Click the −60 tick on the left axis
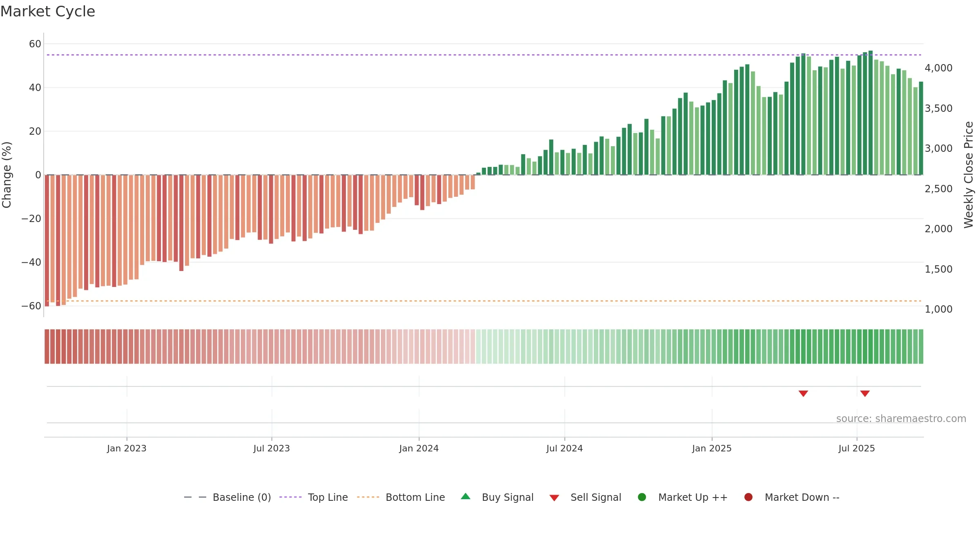The width and height of the screenshot is (980, 551). pos(31,306)
